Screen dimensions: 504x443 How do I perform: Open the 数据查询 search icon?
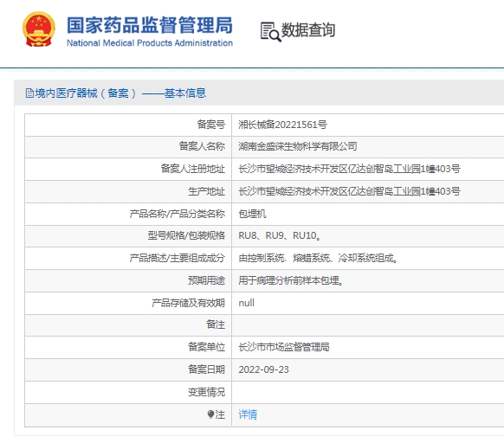tap(271, 32)
